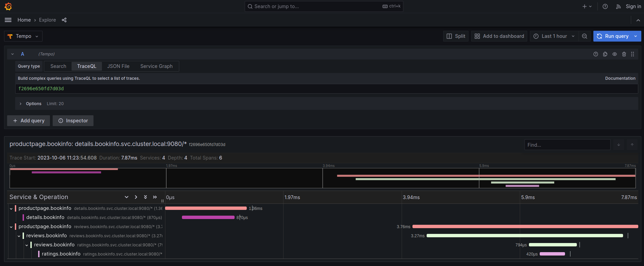Toggle query A visibility with the eye icon

(x=615, y=54)
